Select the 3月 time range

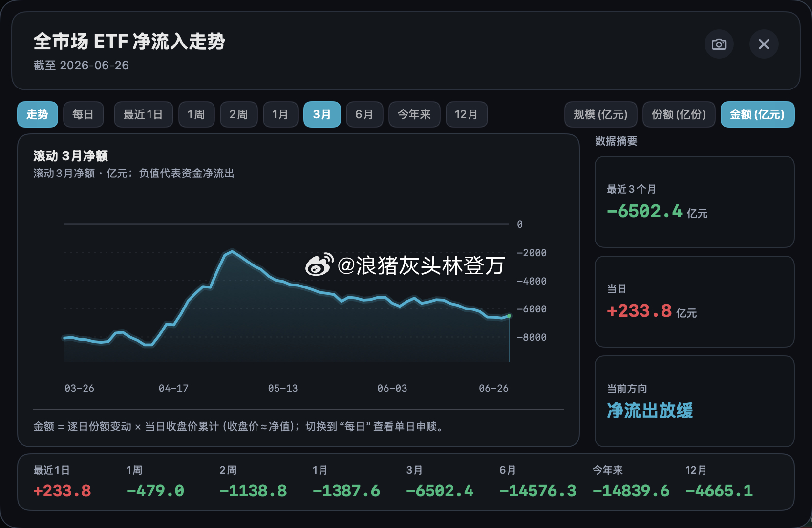[322, 114]
